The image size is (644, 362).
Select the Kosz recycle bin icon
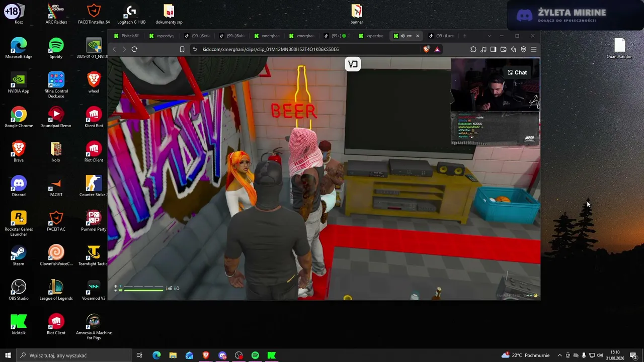coord(19,14)
